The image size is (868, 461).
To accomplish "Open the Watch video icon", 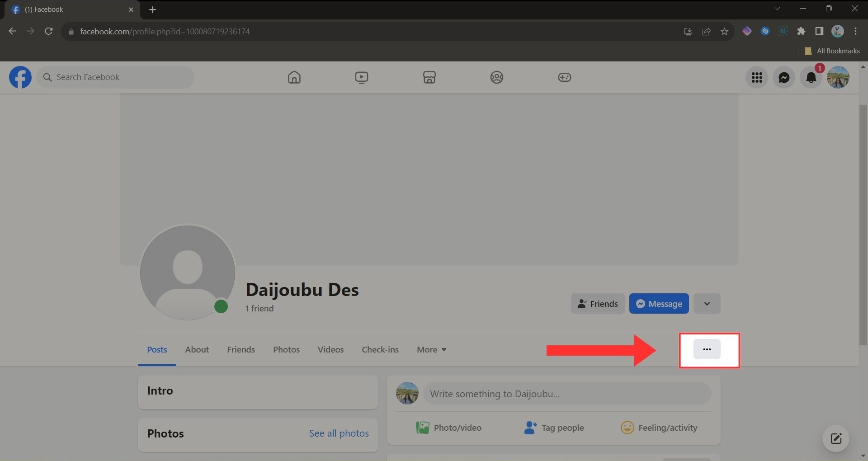I will [361, 77].
